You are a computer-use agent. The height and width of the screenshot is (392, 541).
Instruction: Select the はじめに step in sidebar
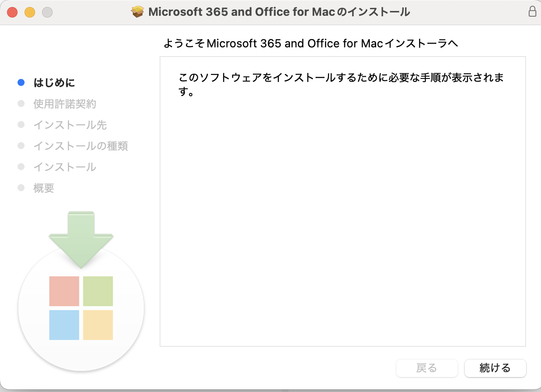click(54, 82)
